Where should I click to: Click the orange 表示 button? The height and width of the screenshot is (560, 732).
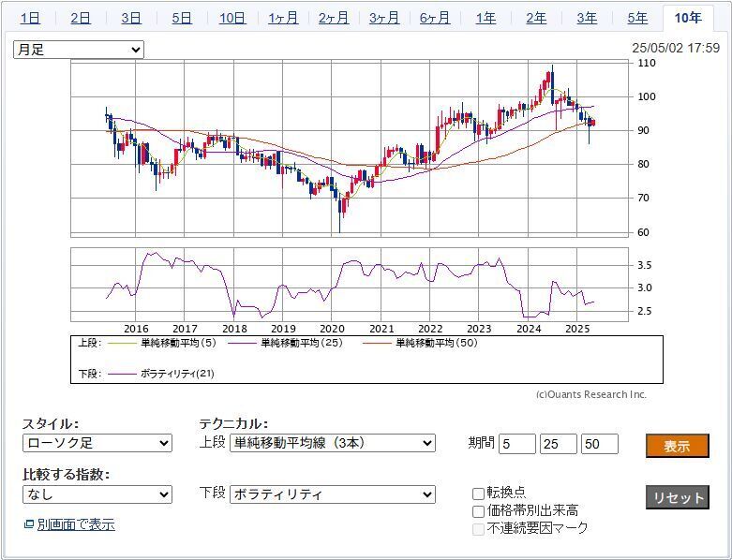coord(678,446)
